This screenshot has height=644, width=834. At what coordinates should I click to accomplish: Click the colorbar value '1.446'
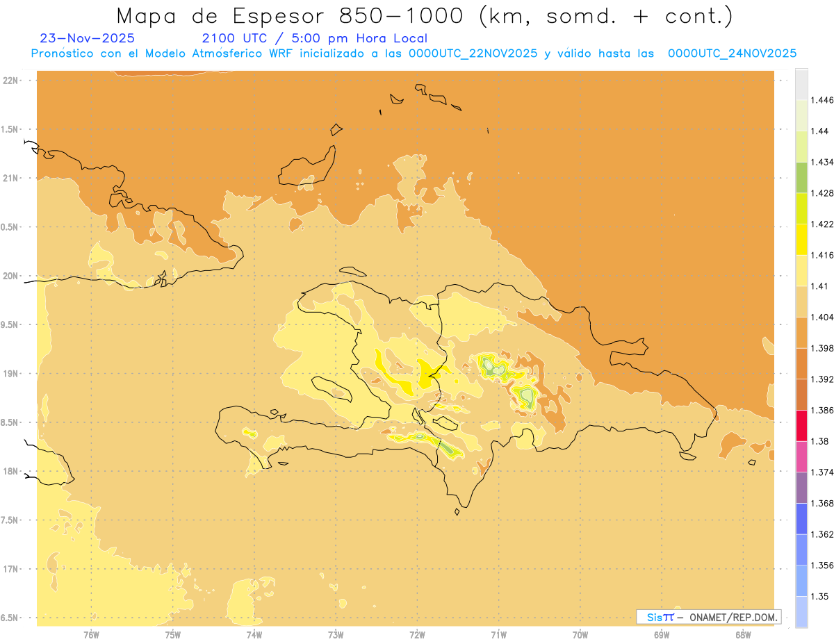[x=823, y=100]
